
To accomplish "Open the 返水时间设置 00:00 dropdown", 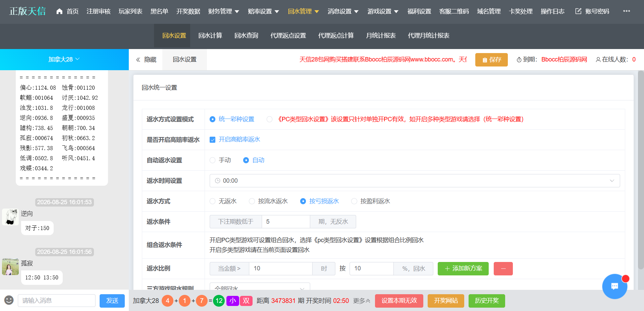I will click(415, 181).
